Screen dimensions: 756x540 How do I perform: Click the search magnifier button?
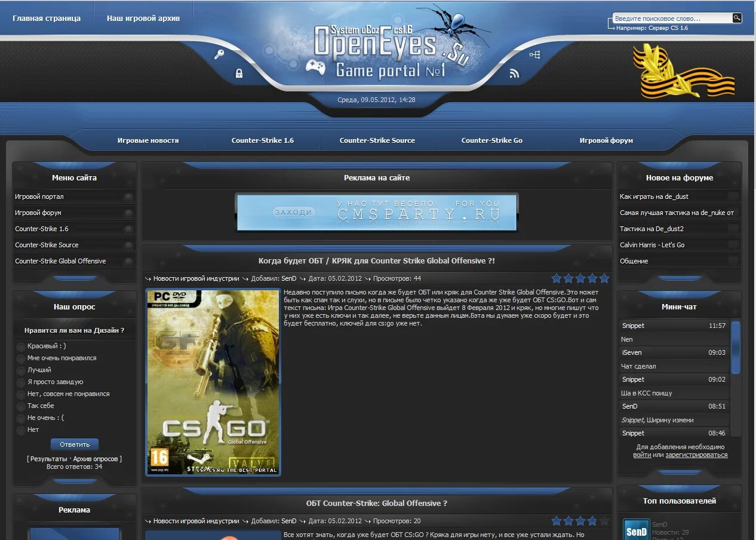[x=737, y=18]
